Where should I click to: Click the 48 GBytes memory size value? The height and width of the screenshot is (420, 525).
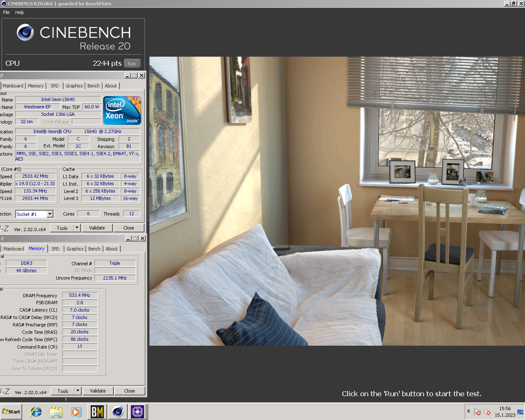(x=26, y=271)
